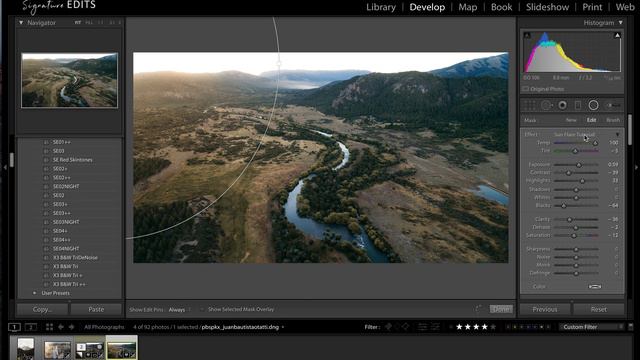Select the Adjustment Brush tool icon
640x360 pixels.
612,105
